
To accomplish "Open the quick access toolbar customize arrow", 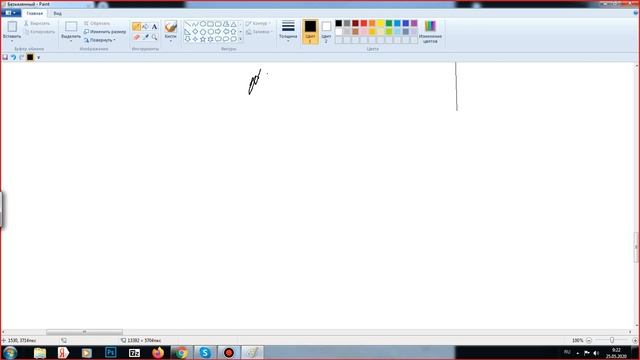I will click(38, 58).
